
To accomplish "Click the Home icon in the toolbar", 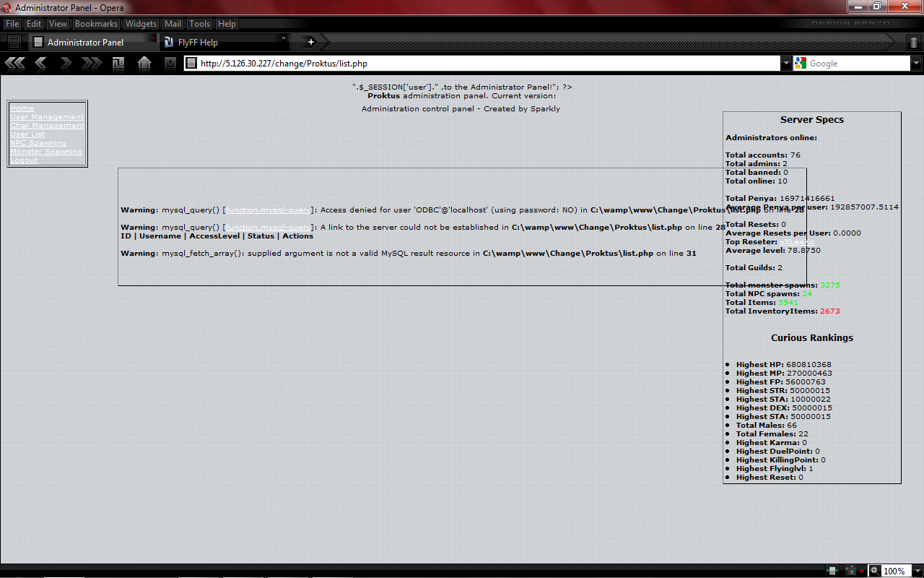I will (x=144, y=63).
